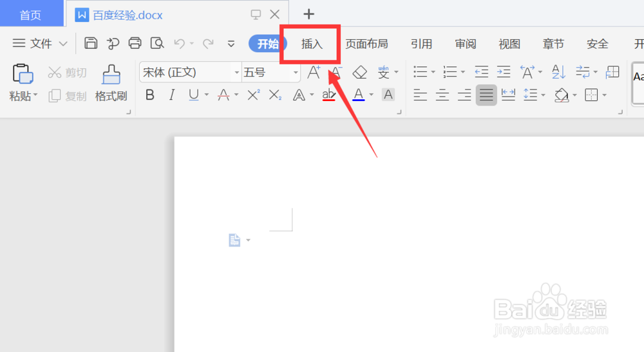Toggle justified alignment button

[486, 95]
